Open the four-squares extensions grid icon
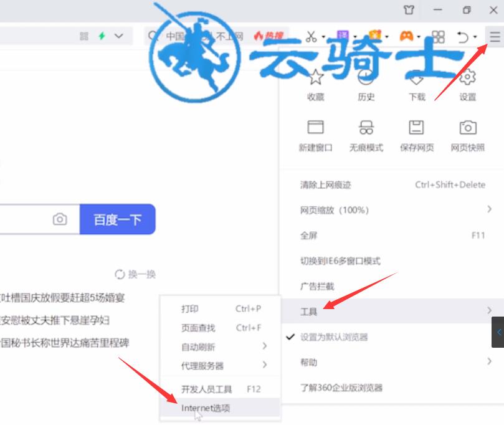Image resolution: width=504 pixels, height=425 pixels. point(438,37)
